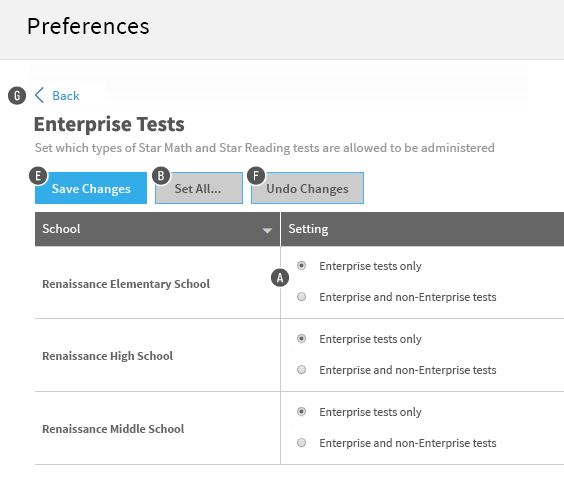Image resolution: width=564 pixels, height=487 pixels.
Task: Click the Renaissance High School row name
Action: (108, 356)
